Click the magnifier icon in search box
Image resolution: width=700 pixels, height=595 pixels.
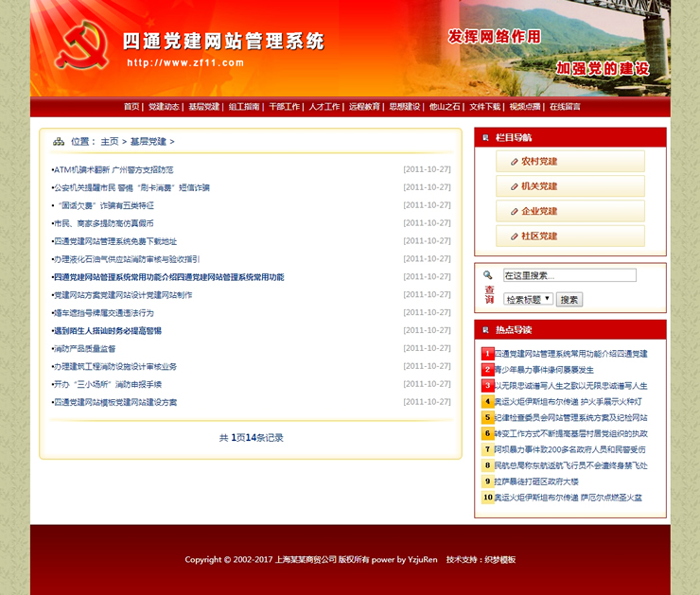(x=488, y=275)
